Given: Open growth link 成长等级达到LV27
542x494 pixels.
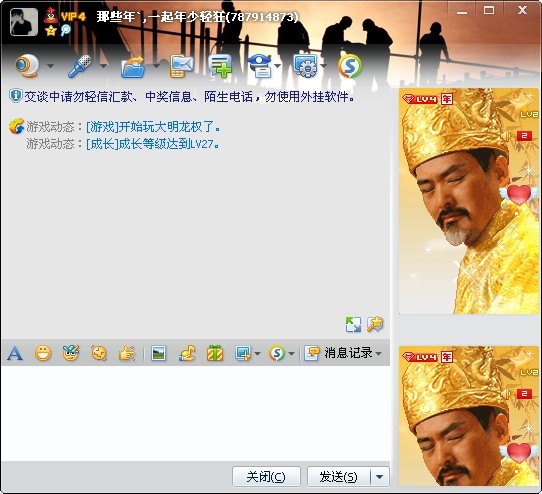Looking at the screenshot, I should click(152, 143).
